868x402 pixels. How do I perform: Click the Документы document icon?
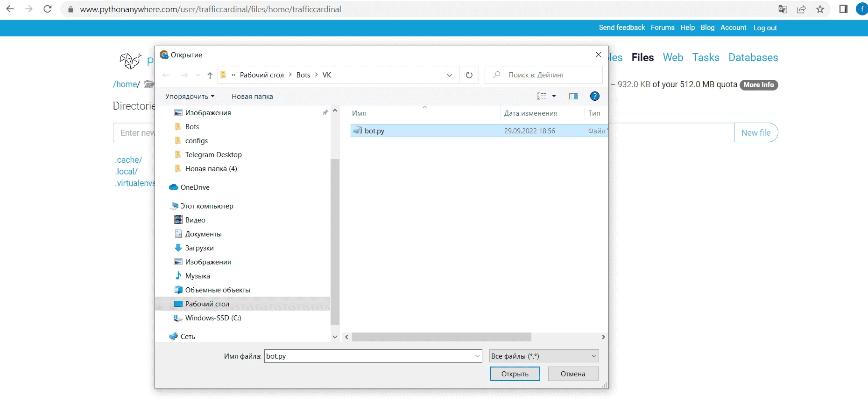tap(178, 234)
